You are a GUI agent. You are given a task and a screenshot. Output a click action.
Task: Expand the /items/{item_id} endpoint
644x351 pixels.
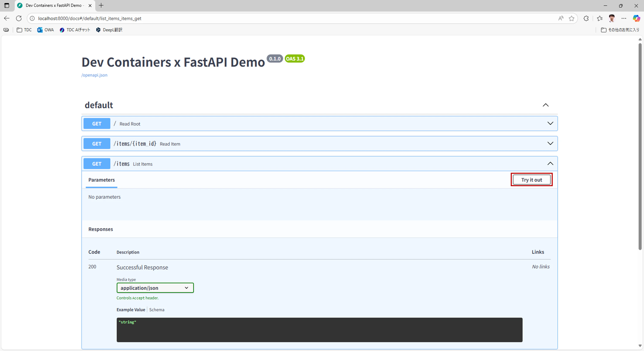pyautogui.click(x=550, y=143)
